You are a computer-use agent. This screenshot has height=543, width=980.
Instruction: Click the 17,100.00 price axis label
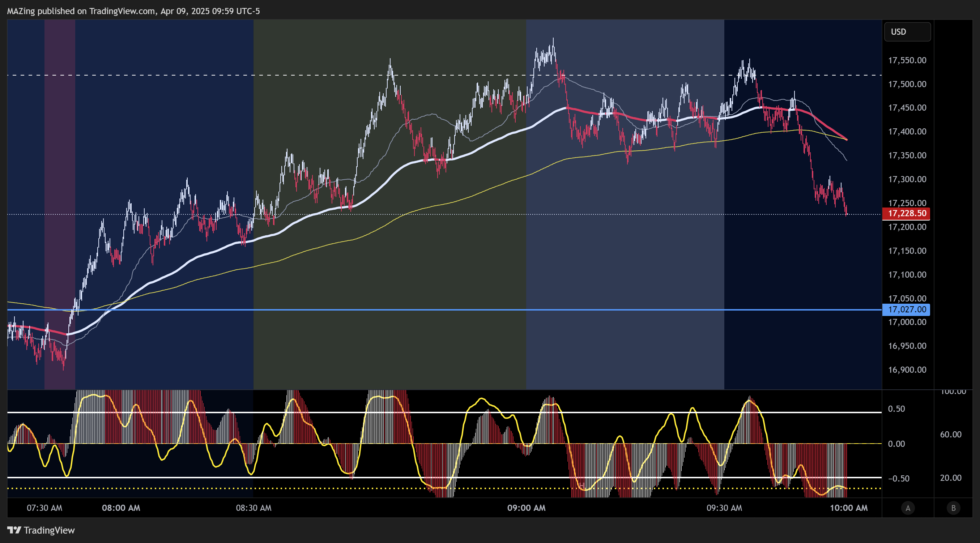(907, 274)
